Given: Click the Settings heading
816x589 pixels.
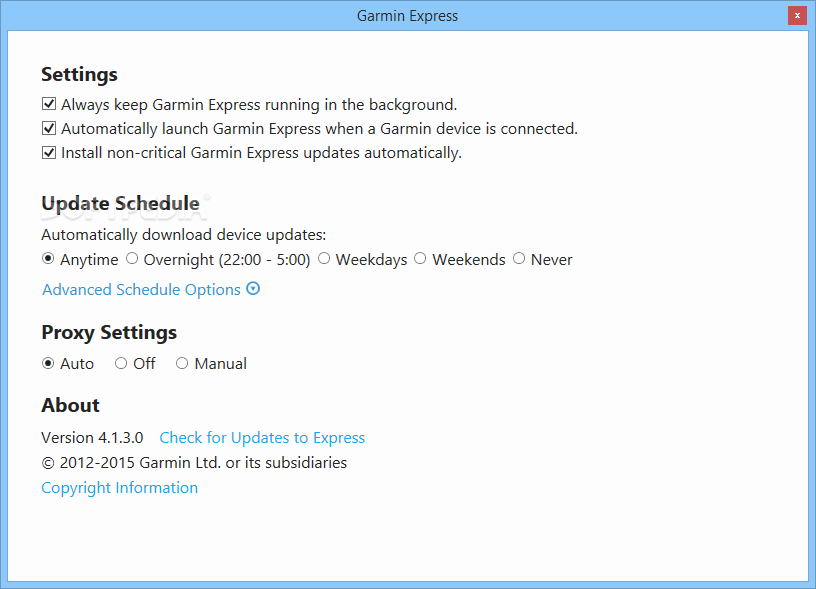Looking at the screenshot, I should [x=80, y=74].
